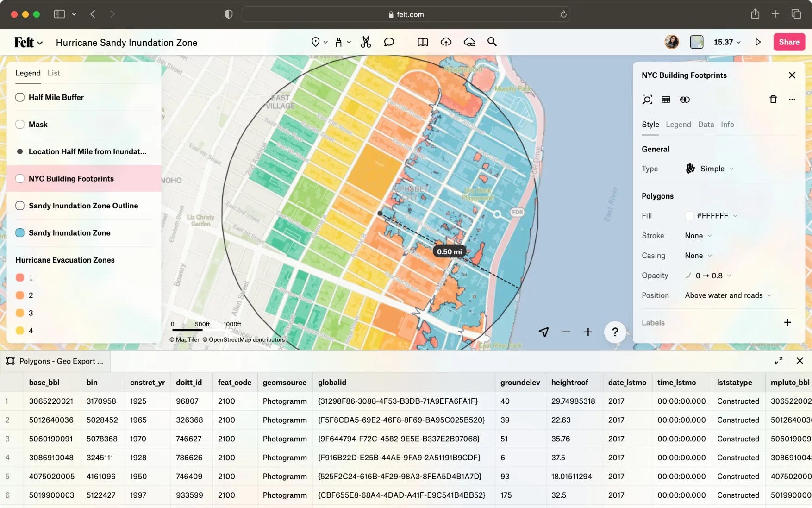Show the Mask layer
Image resolution: width=812 pixels, height=508 pixels.
(x=20, y=125)
